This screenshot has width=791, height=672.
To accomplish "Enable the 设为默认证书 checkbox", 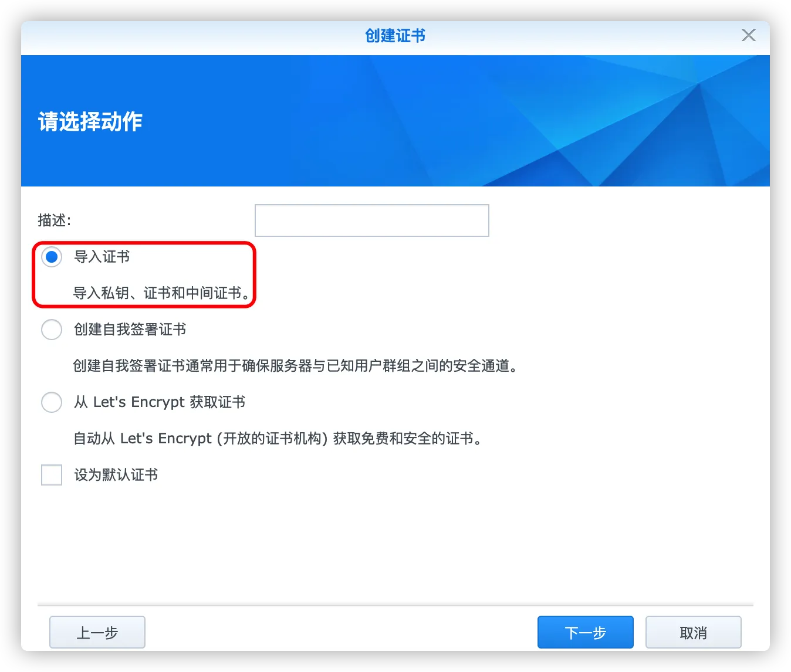I will pyautogui.click(x=52, y=475).
